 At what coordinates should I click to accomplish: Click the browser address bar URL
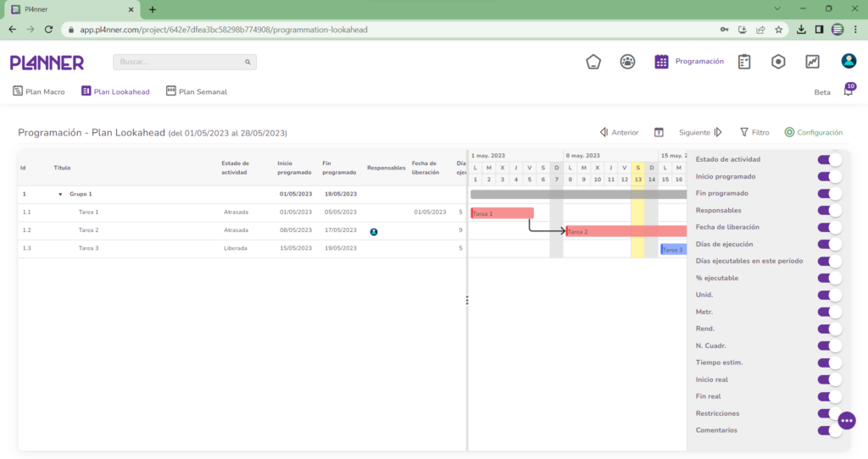(224, 30)
